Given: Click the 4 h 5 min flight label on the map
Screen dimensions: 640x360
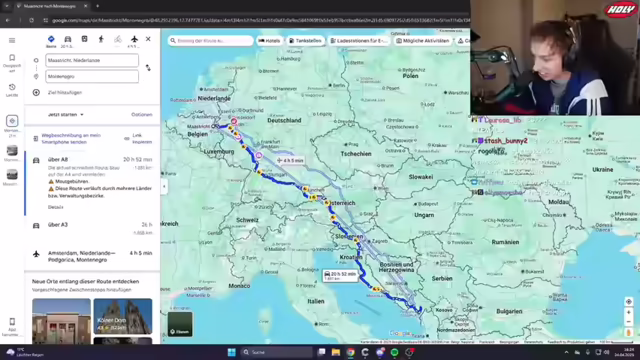Looking at the screenshot, I should (290, 161).
